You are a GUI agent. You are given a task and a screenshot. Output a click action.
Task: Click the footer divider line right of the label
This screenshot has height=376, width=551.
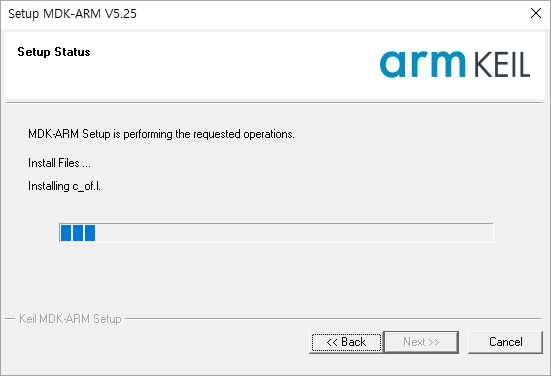(333, 319)
